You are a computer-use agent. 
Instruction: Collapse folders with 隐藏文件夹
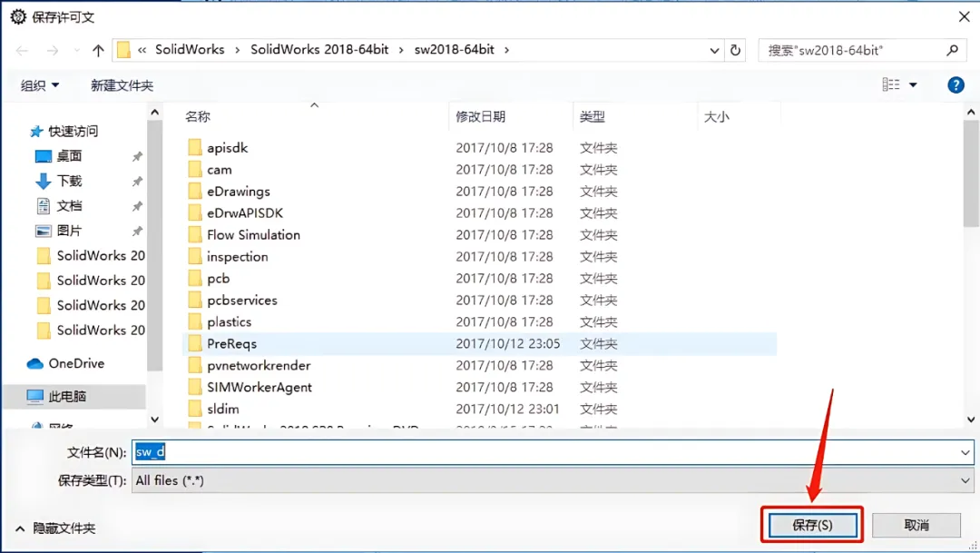pyautogui.click(x=55, y=528)
